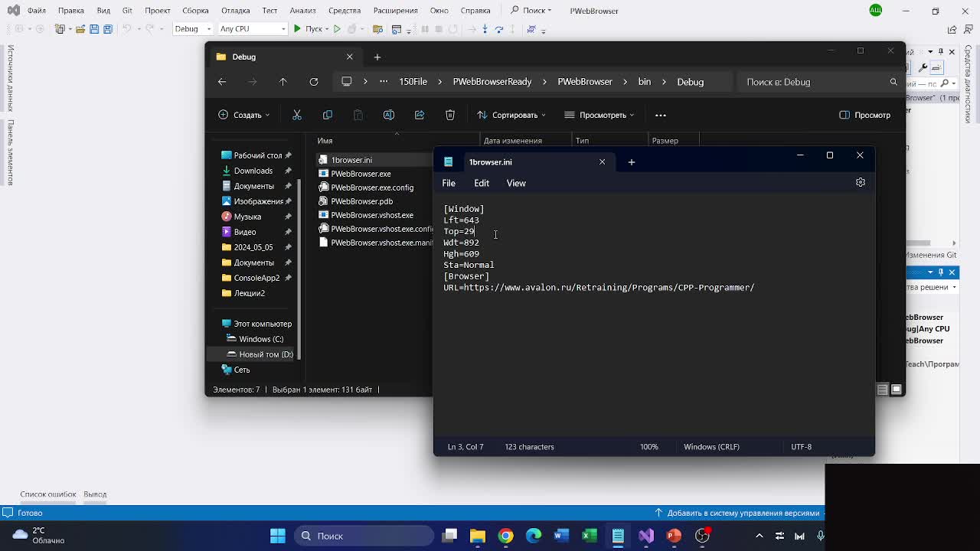
Task: Click the Windows Start button
Action: 278,536
